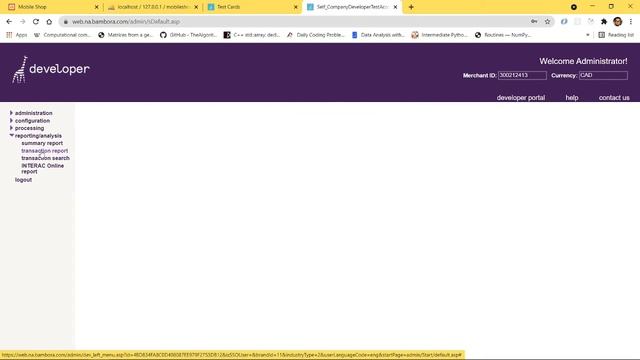Go forward using the browser forward arrow
Image resolution: width=640 pixels, height=360 pixels.
(22, 22)
